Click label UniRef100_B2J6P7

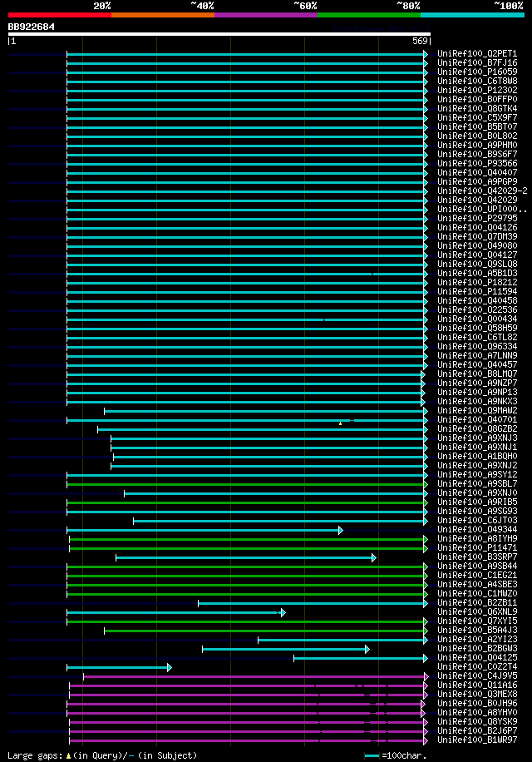click(477, 731)
